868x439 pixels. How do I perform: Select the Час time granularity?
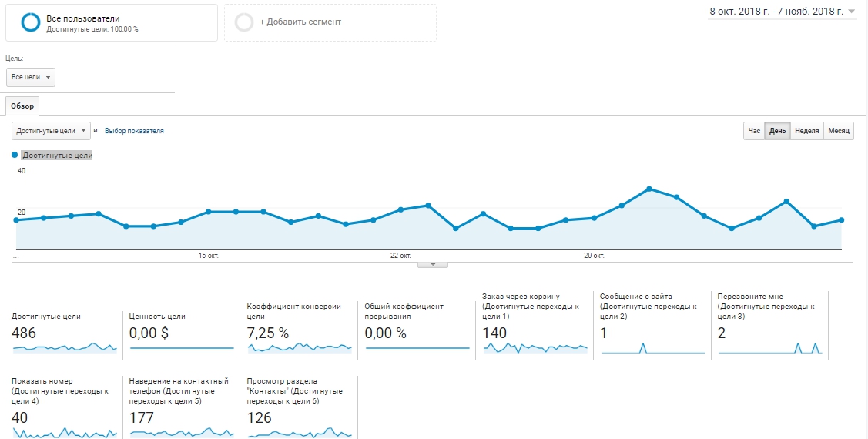coord(754,131)
